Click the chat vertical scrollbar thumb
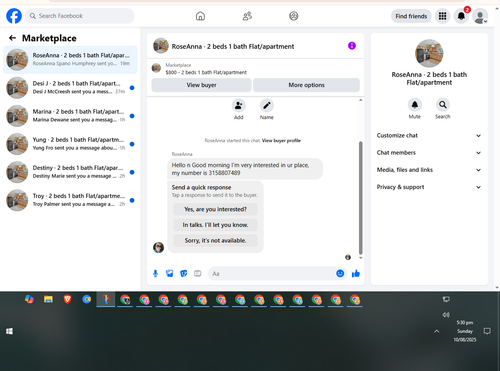This screenshot has width=500, height=371. (x=360, y=198)
